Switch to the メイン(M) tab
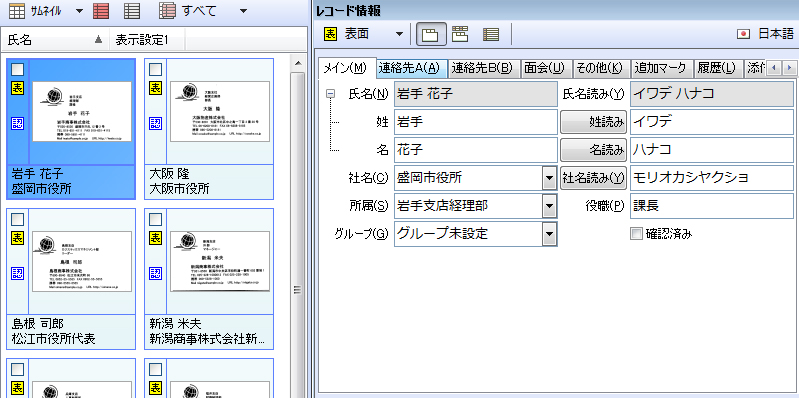The image size is (799, 398). (x=347, y=68)
